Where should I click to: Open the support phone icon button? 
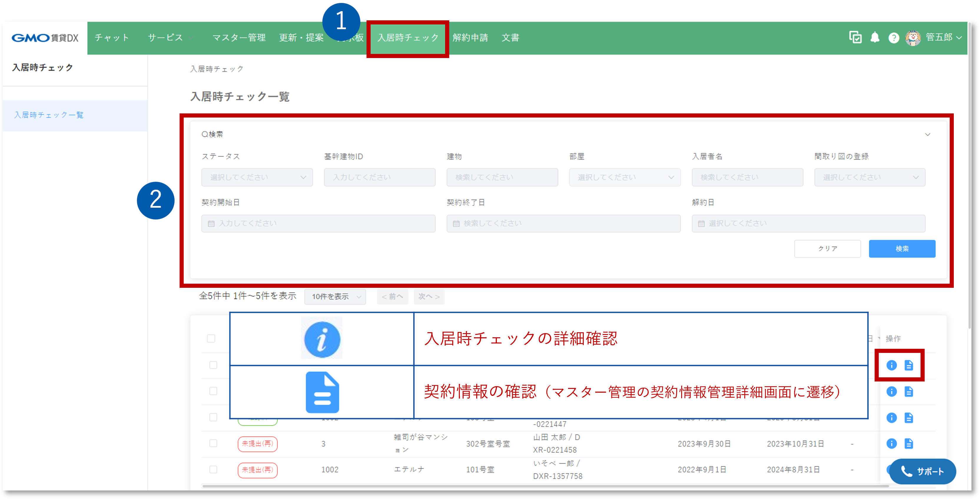(907, 472)
